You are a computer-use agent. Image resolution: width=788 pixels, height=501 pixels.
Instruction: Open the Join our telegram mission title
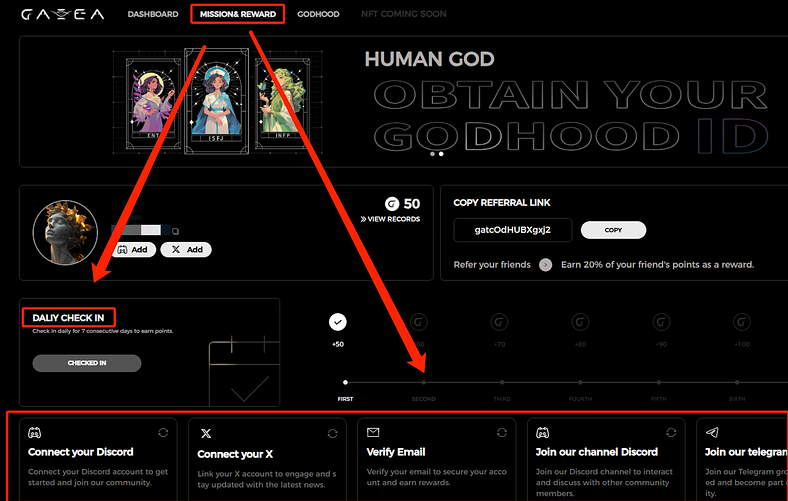coord(746,452)
